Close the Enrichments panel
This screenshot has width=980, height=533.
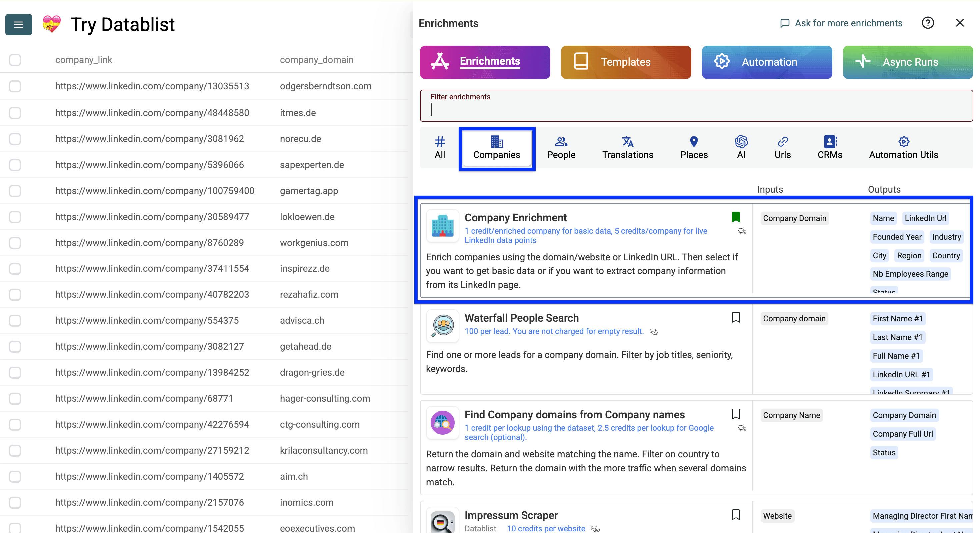click(959, 23)
